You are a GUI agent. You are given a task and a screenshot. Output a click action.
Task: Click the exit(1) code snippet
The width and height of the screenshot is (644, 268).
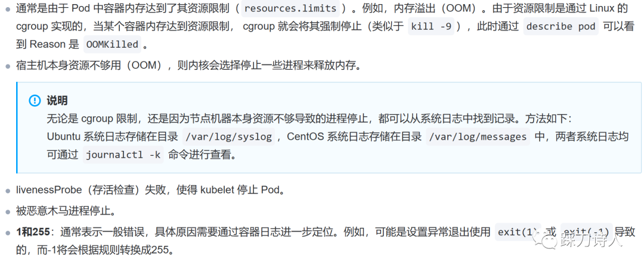tap(518, 232)
